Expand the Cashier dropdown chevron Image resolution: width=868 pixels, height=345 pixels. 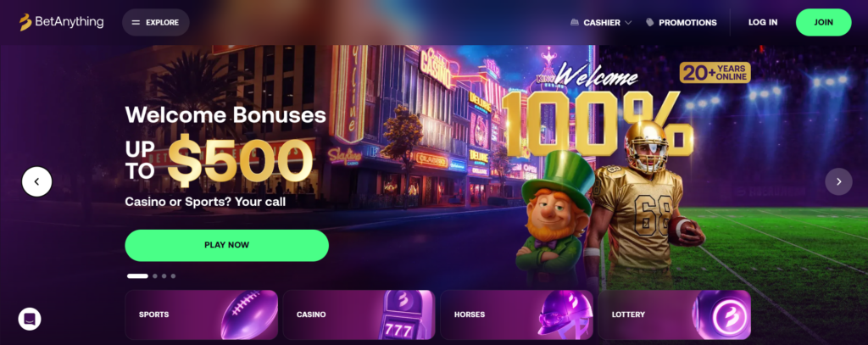pyautogui.click(x=628, y=23)
